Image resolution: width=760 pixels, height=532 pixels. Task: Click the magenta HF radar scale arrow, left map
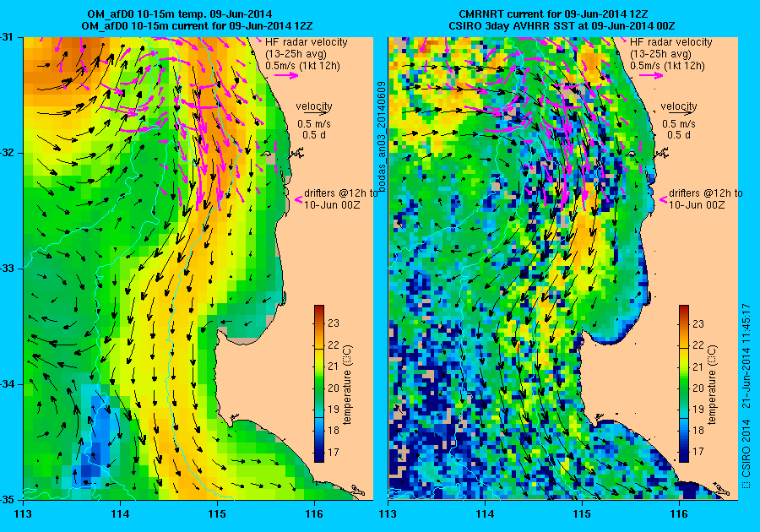pos(286,75)
